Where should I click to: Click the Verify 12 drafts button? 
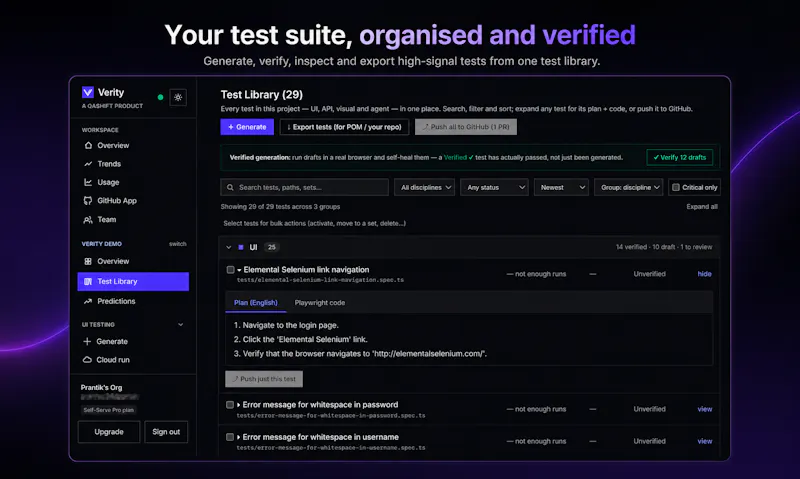[x=680, y=157]
